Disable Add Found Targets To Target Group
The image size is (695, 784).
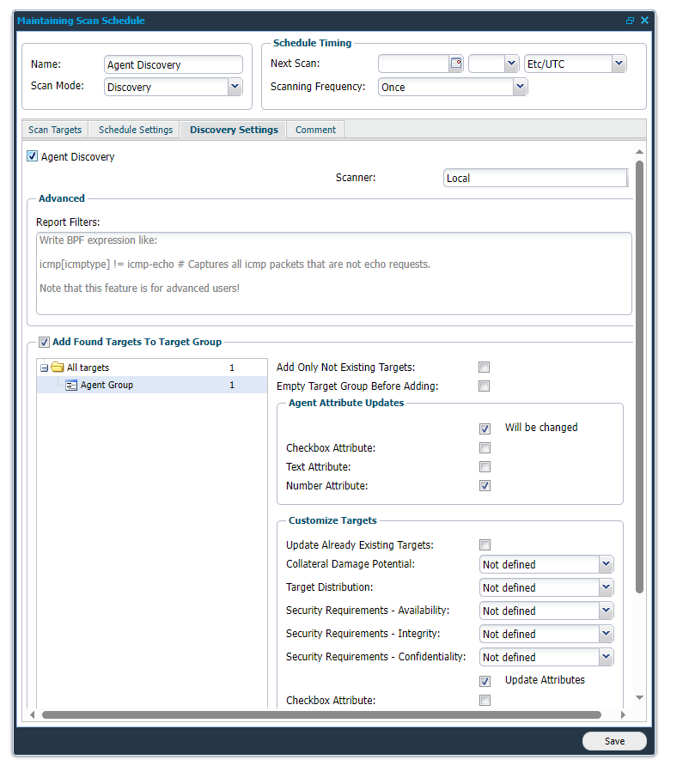click(45, 342)
